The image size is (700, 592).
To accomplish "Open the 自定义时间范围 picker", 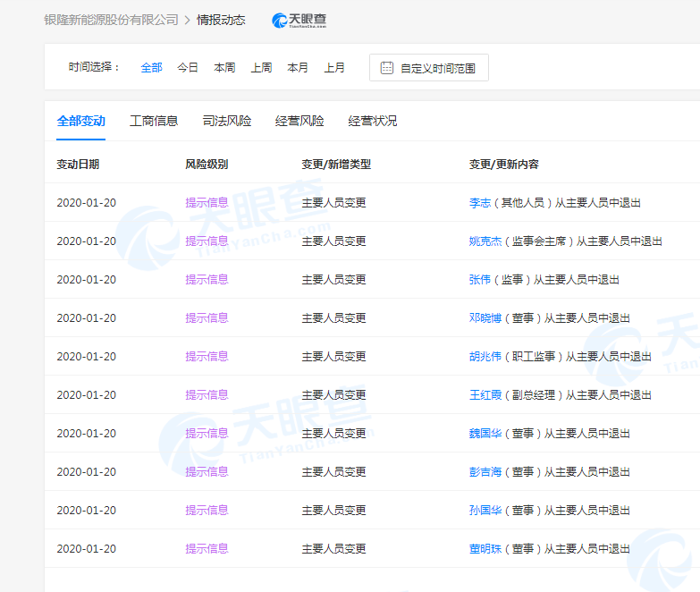I will pos(429,68).
